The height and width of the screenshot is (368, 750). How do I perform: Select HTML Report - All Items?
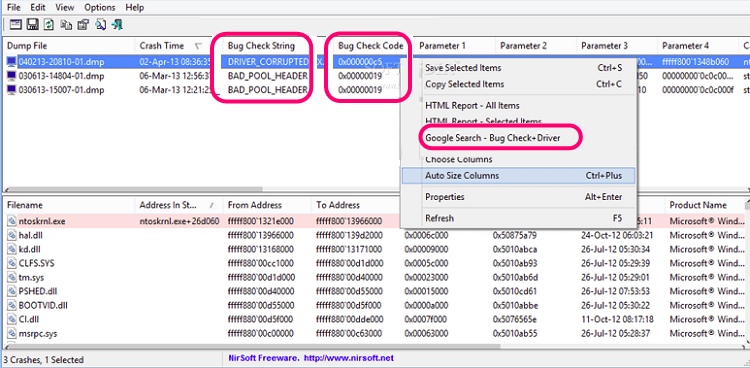click(x=518, y=105)
